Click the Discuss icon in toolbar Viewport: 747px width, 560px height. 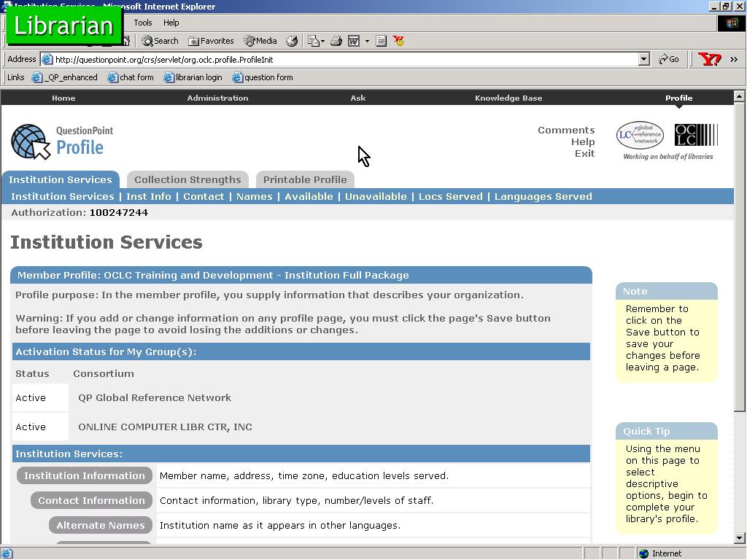point(381,41)
